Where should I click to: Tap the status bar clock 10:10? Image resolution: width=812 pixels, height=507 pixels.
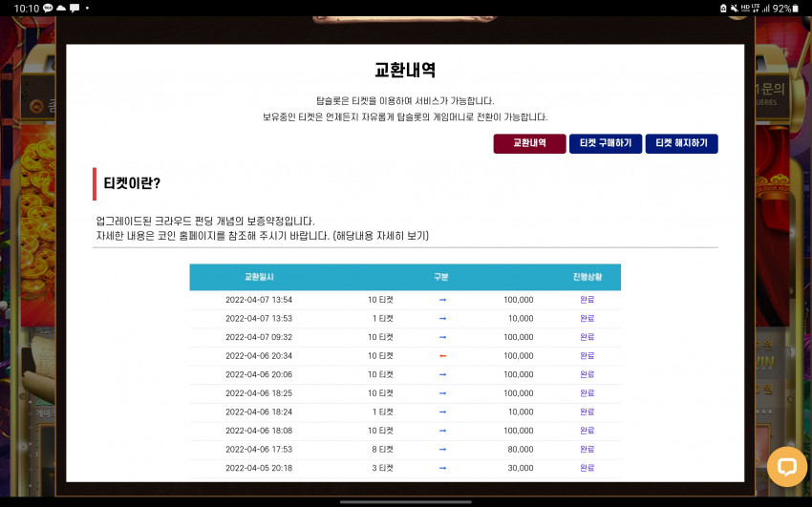26,9
